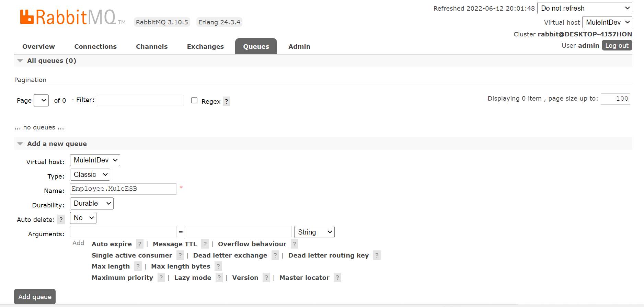The width and height of the screenshot is (644, 307).
Task: Show help for Overflow behaviour argument
Action: coord(294,244)
